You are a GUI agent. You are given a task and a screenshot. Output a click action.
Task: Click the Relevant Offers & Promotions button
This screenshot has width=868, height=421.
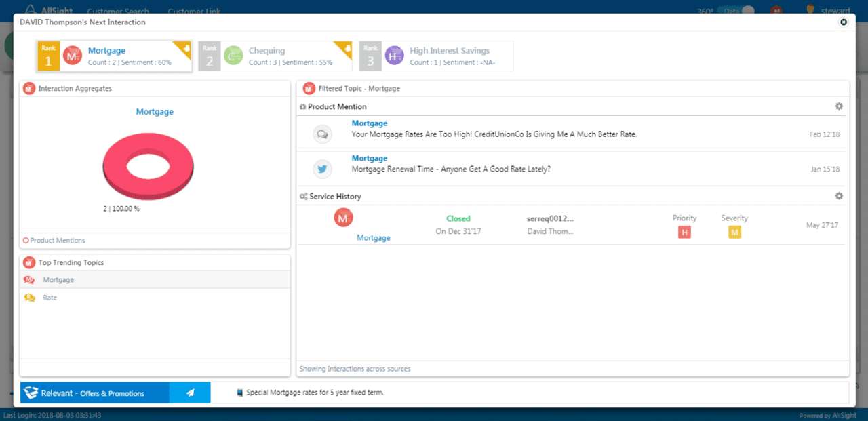[x=94, y=393]
